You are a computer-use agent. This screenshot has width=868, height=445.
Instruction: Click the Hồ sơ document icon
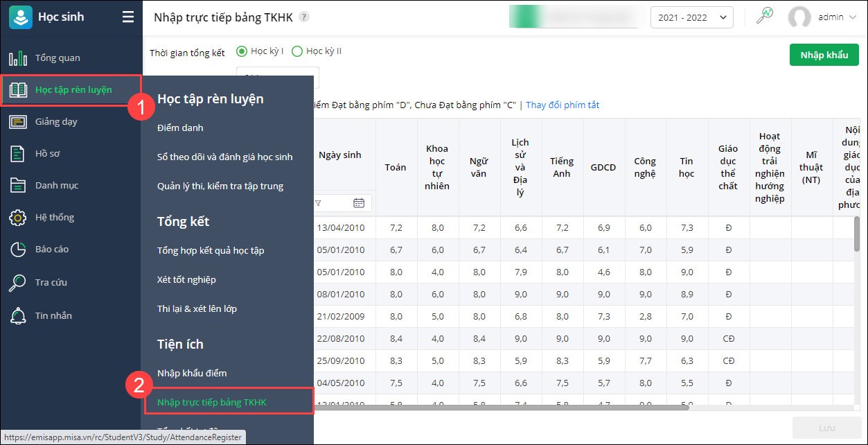[18, 154]
